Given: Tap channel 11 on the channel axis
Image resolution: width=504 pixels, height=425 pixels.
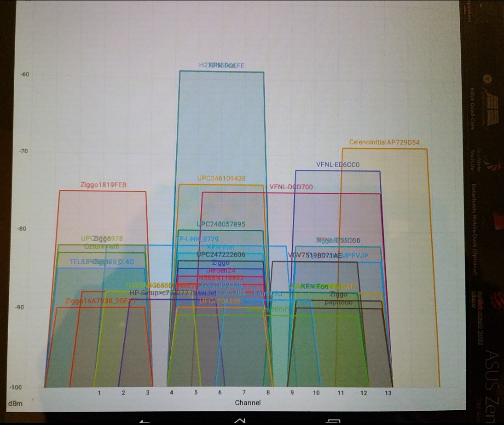Looking at the screenshot, I should [341, 393].
